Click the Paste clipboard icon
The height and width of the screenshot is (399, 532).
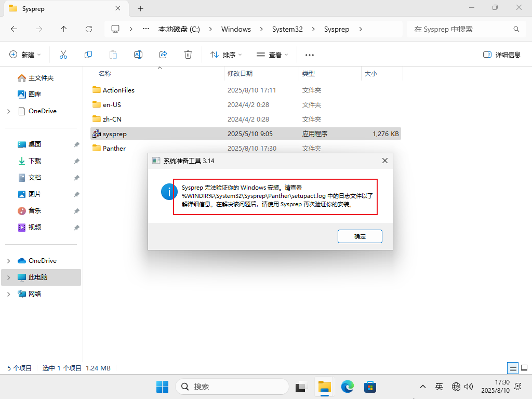click(x=113, y=55)
